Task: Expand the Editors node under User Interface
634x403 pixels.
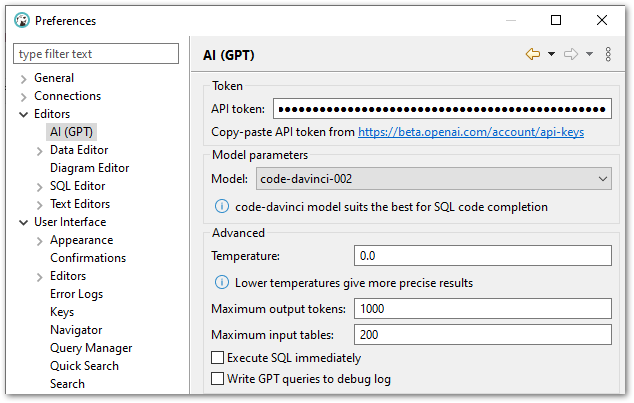Action: click(39, 277)
